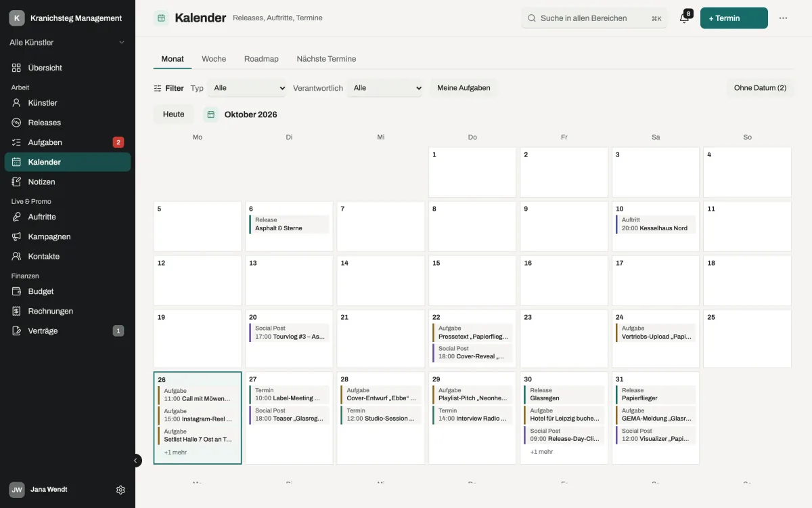The image size is (812, 508).
Task: Open GEMA-Meldung Glasregen task
Action: point(656,415)
